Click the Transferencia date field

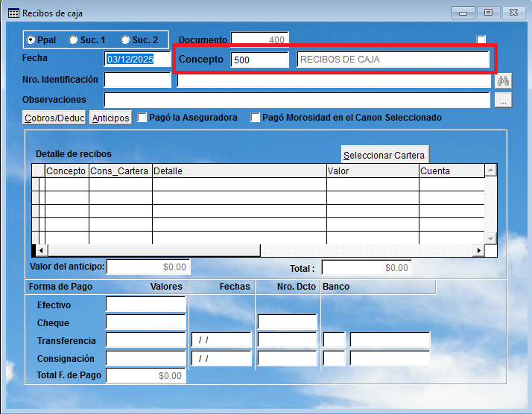pos(221,340)
